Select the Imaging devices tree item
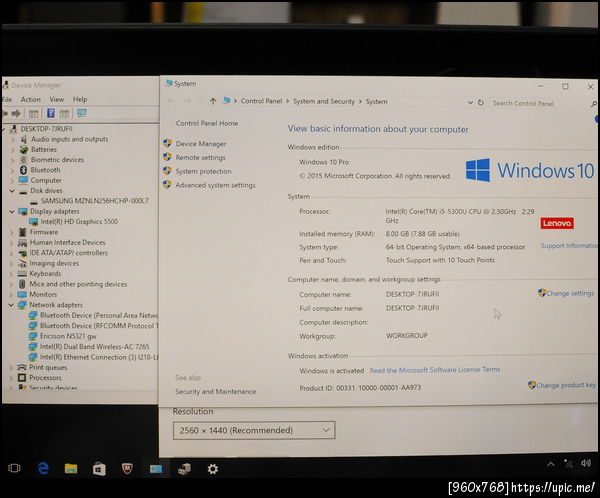 (x=54, y=263)
